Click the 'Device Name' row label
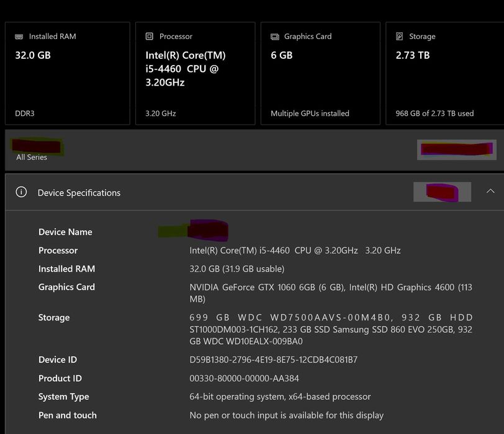 click(x=65, y=232)
